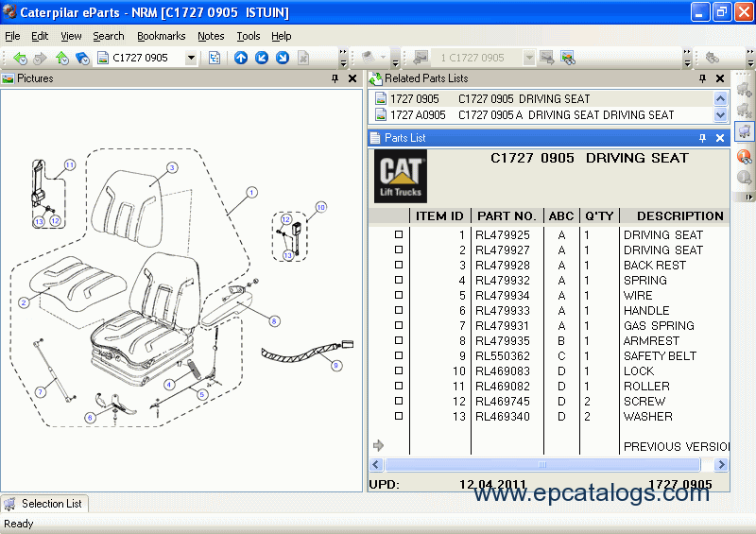Click the PART NO. column header

pos(507,215)
